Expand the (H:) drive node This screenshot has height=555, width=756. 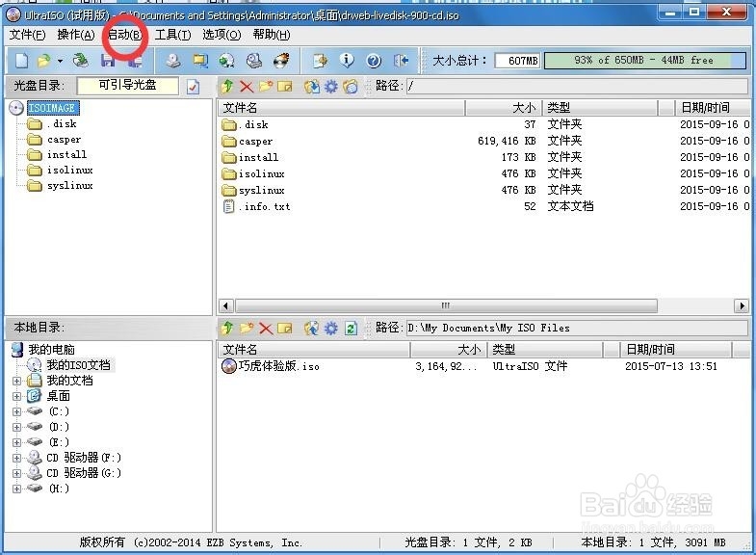point(17,489)
